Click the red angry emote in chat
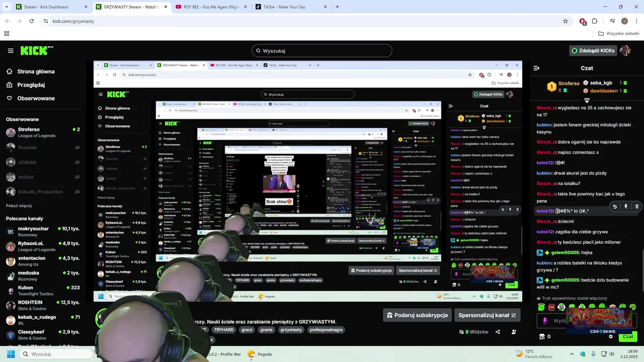The height and width of the screenshot is (362, 644). pos(551,307)
